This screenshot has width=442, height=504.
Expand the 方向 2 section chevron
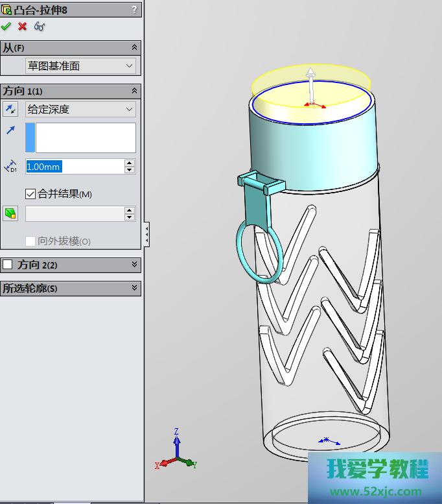(x=134, y=265)
